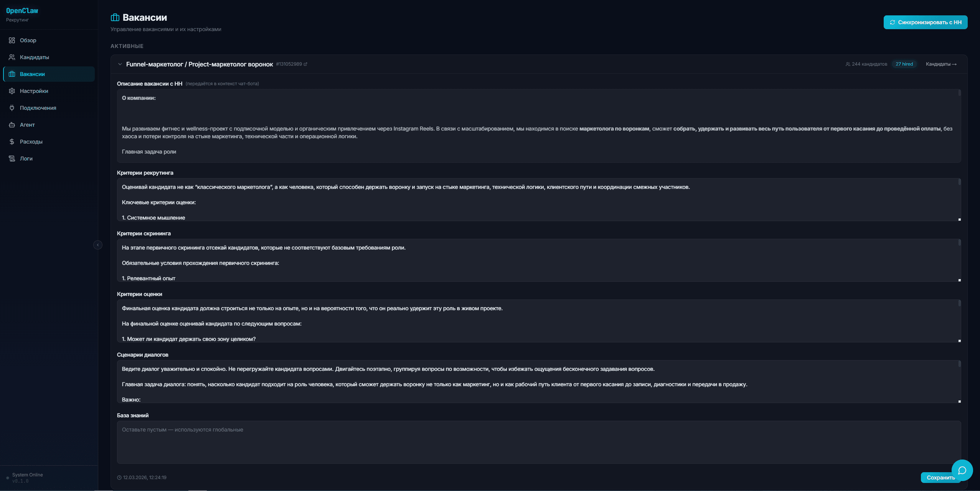
Task: Open Настройки via the gear icon
Action: coord(12,91)
